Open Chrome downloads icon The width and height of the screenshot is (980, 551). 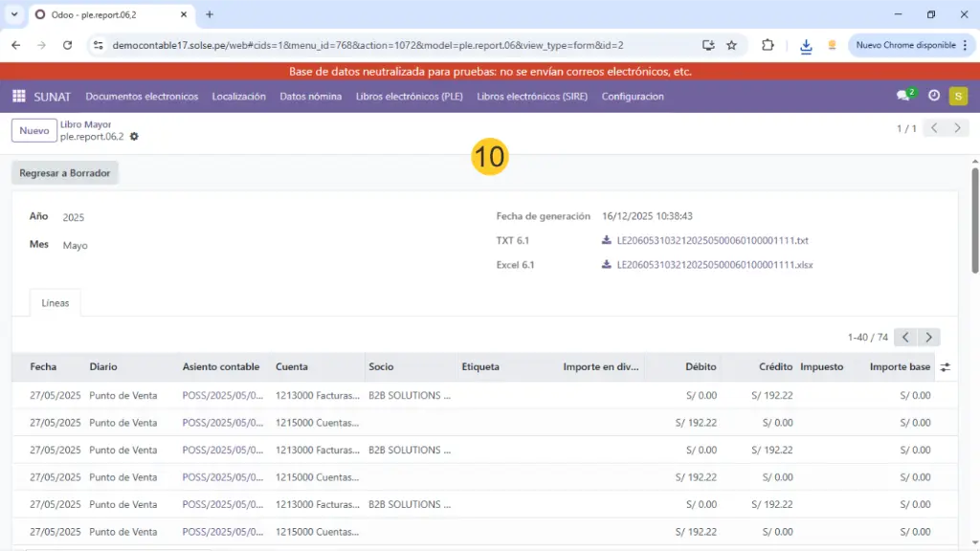(x=806, y=45)
